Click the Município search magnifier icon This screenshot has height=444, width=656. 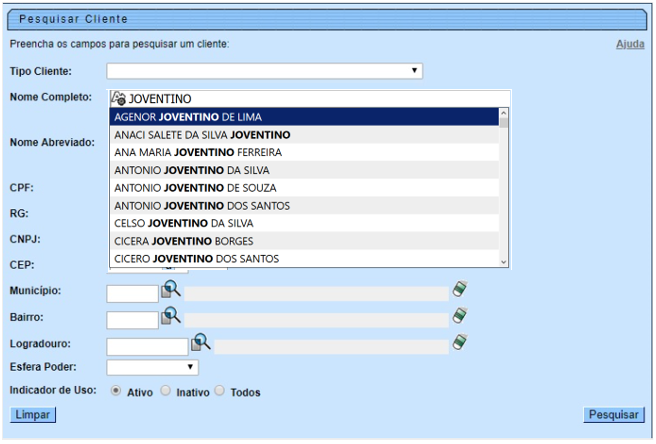pyautogui.click(x=171, y=290)
